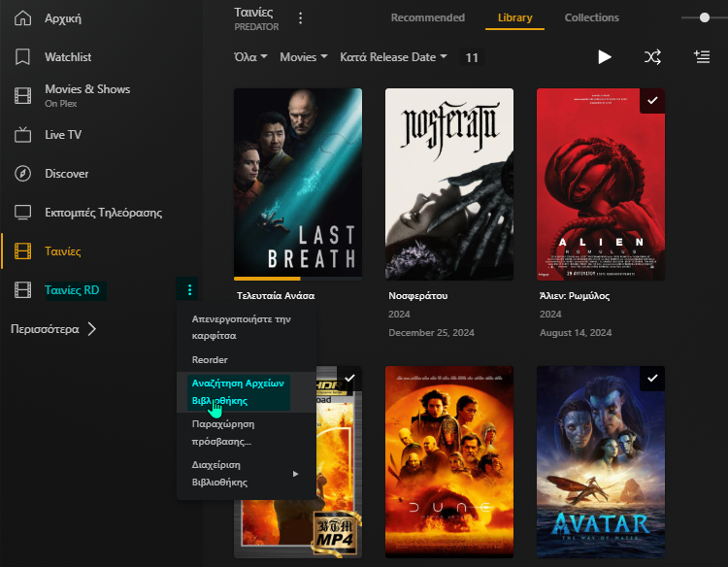Image resolution: width=728 pixels, height=567 pixels.
Task: Open Live TV icon in sidebar
Action: click(22, 135)
